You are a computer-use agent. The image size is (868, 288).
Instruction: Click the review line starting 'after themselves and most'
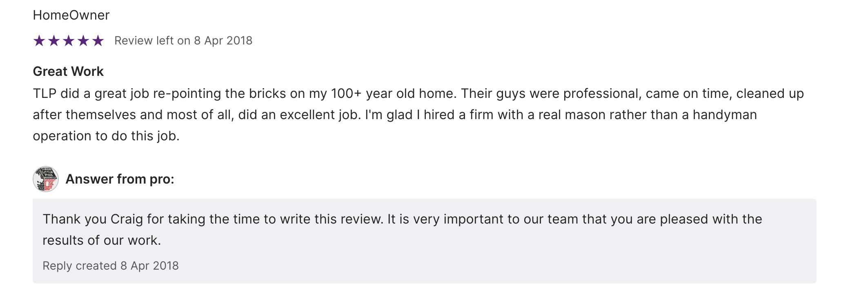[x=395, y=115]
